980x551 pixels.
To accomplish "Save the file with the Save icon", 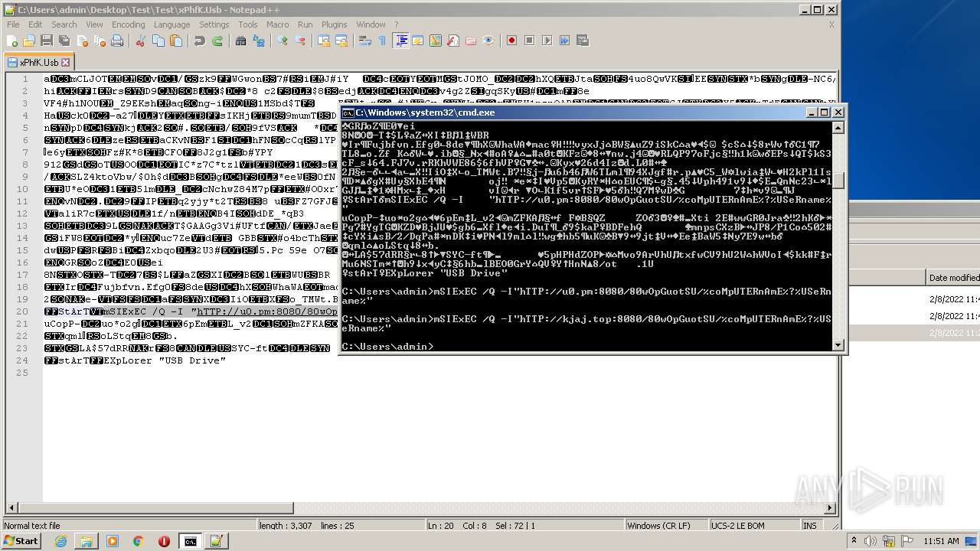I will point(46,41).
